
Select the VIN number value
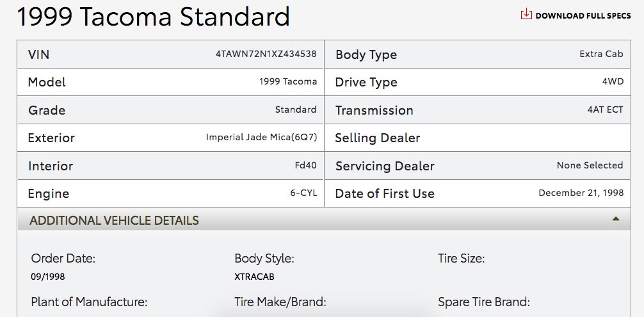(266, 54)
